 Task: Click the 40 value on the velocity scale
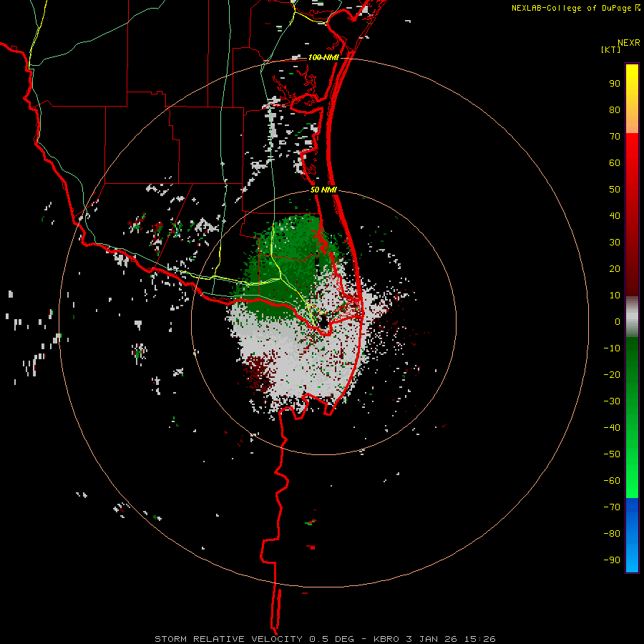coord(615,216)
